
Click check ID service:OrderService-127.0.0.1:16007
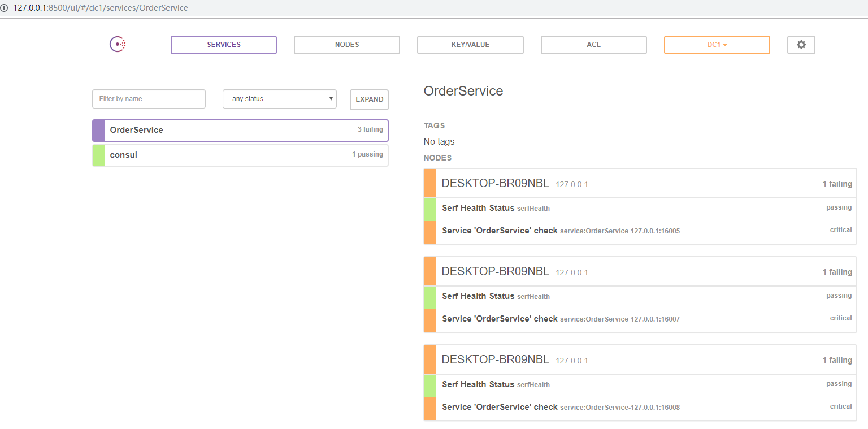[620, 319]
